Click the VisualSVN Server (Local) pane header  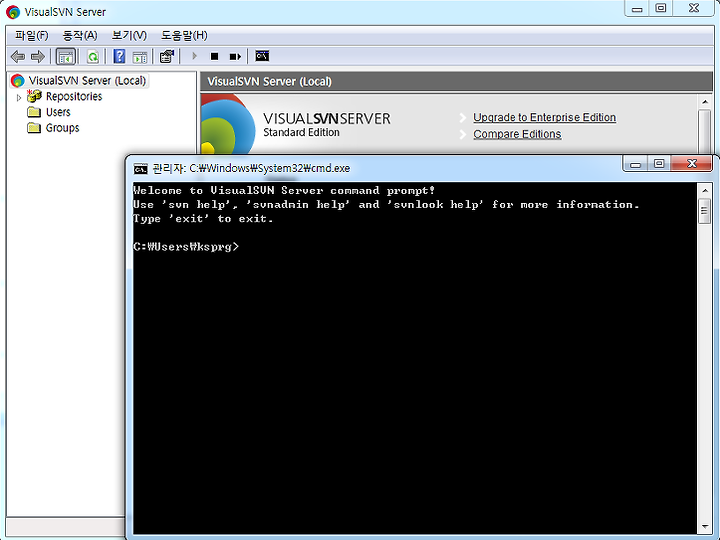pyautogui.click(x=456, y=82)
